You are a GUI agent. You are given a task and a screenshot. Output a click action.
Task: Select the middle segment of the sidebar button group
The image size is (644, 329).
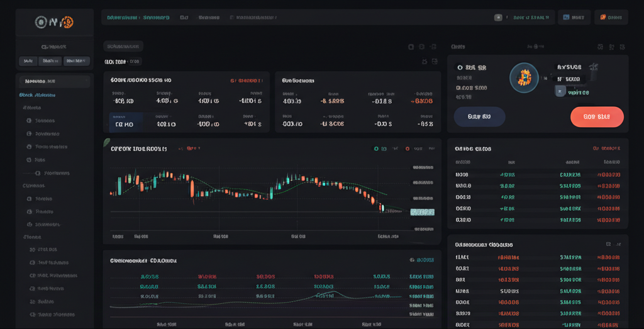(x=50, y=61)
